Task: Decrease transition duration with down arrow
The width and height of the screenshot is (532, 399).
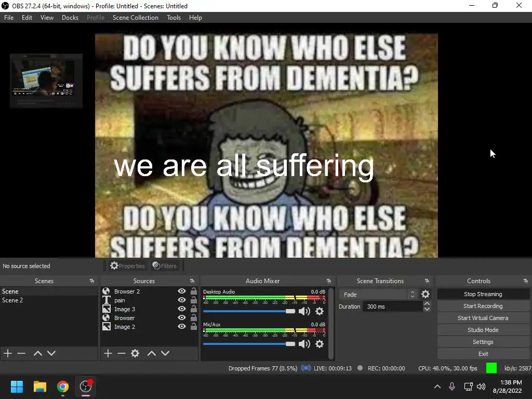Action: (x=427, y=309)
